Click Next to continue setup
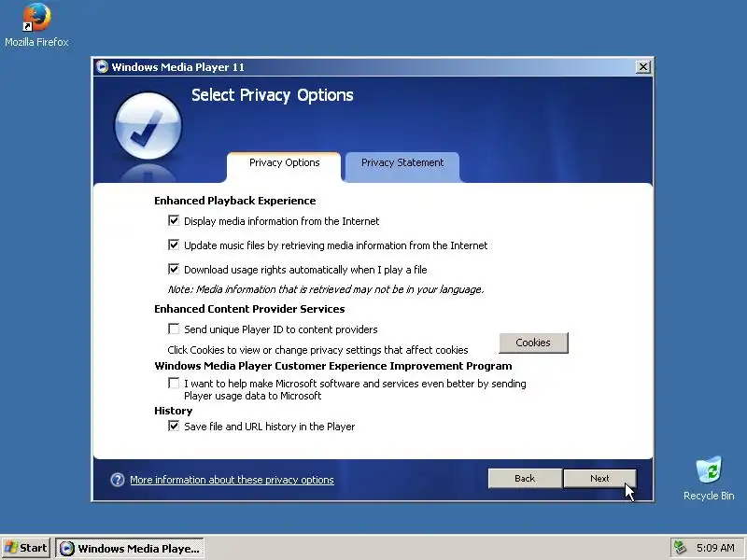 coord(599,479)
